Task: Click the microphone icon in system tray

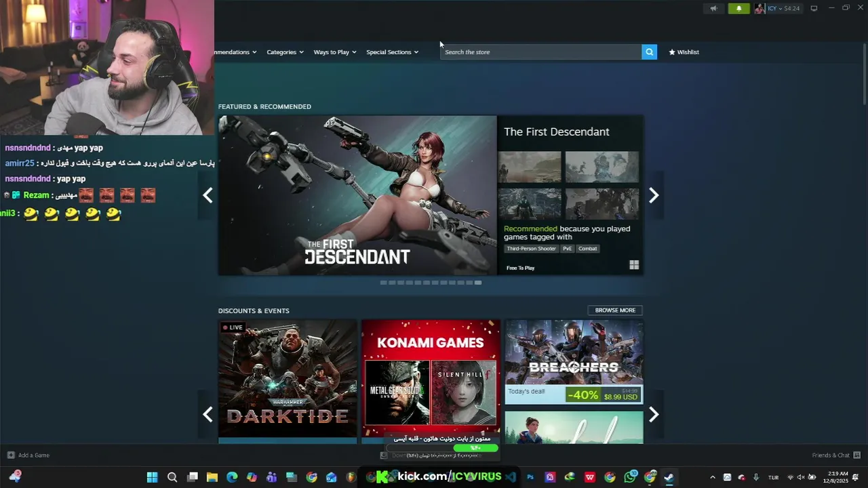Action: tap(755, 477)
